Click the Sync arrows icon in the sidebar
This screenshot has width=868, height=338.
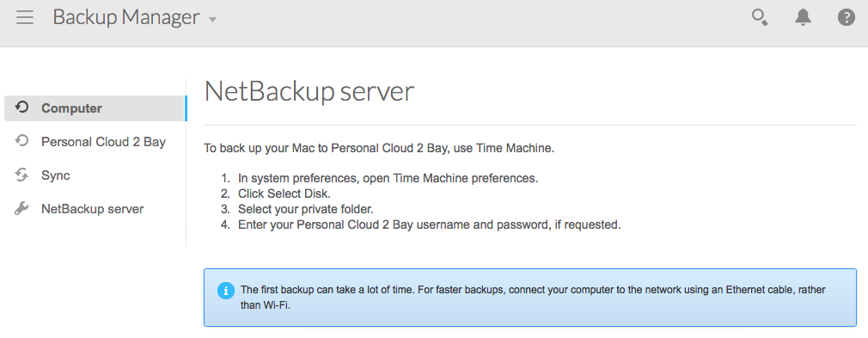click(x=21, y=175)
